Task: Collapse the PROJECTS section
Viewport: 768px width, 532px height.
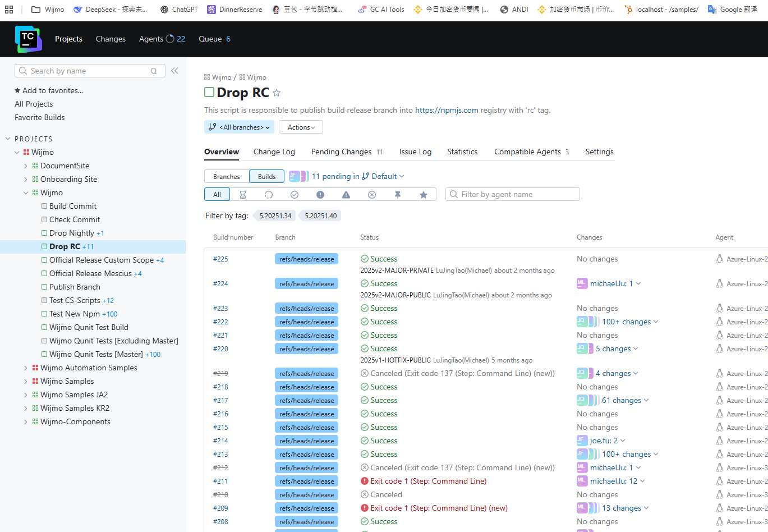Action: pyautogui.click(x=8, y=139)
